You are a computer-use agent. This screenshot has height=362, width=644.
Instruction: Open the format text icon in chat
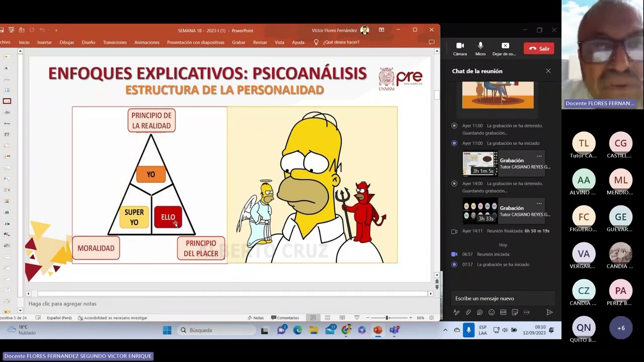click(456, 312)
